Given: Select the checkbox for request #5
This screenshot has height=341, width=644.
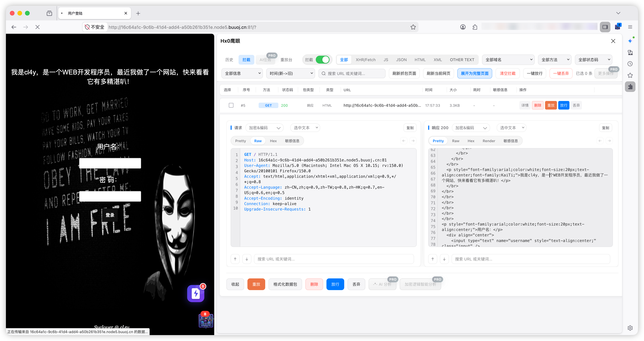Looking at the screenshot, I should 231,105.
